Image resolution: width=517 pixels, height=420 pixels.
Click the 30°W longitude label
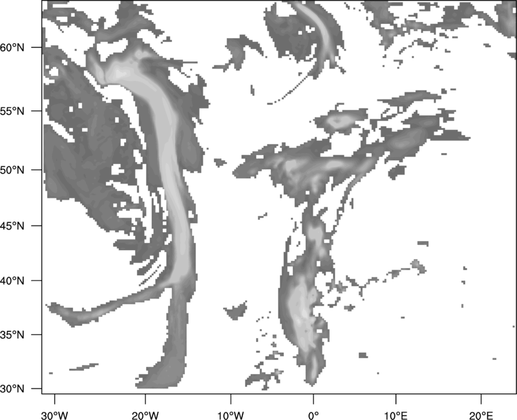tap(55, 415)
